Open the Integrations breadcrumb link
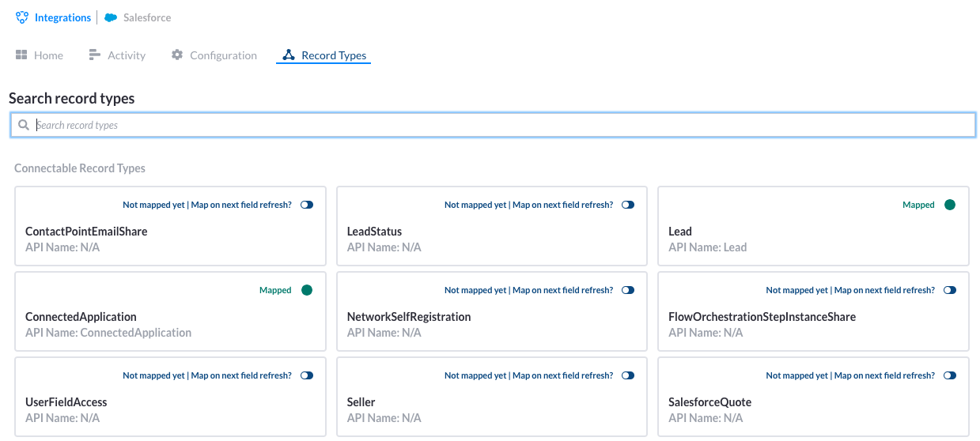The width and height of the screenshot is (980, 441). coord(62,17)
